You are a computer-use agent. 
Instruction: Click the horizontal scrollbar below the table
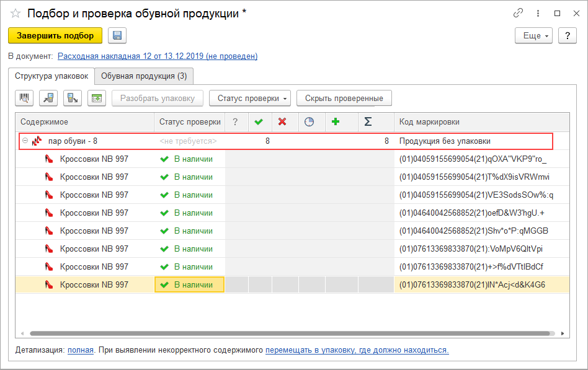point(292,333)
